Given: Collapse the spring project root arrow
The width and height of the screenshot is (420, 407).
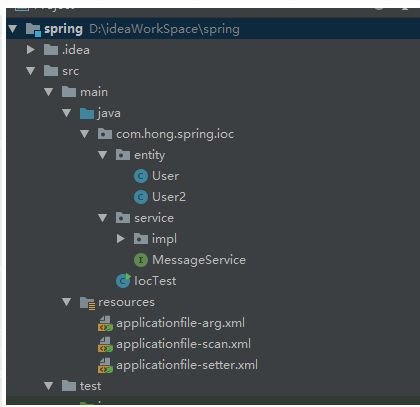Looking at the screenshot, I should coord(13,29).
